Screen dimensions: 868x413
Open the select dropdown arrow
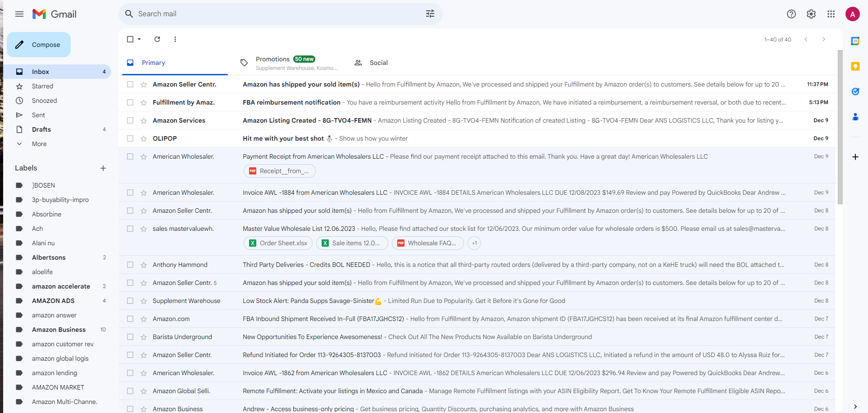139,39
